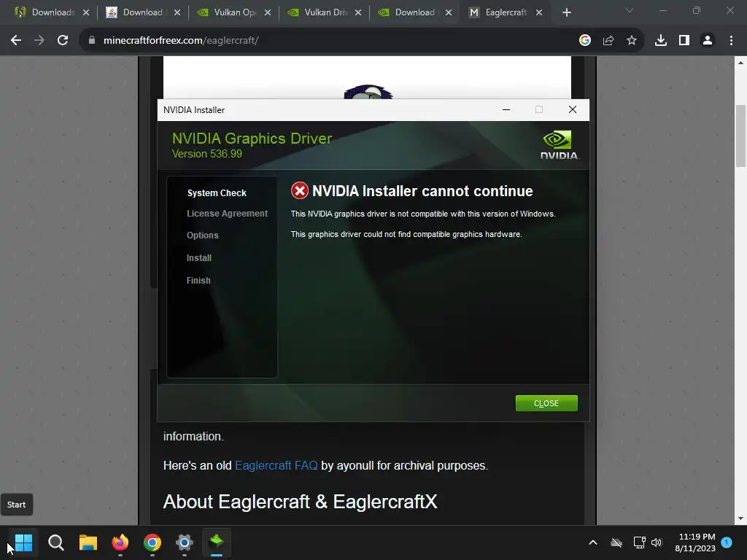This screenshot has height=560, width=747.
Task: Select the Finish step in installer sidebar
Action: click(x=198, y=281)
